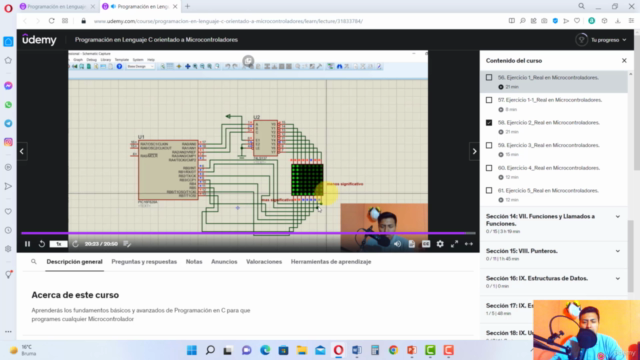
Task: Open a new browser tab
Action: 187,7
